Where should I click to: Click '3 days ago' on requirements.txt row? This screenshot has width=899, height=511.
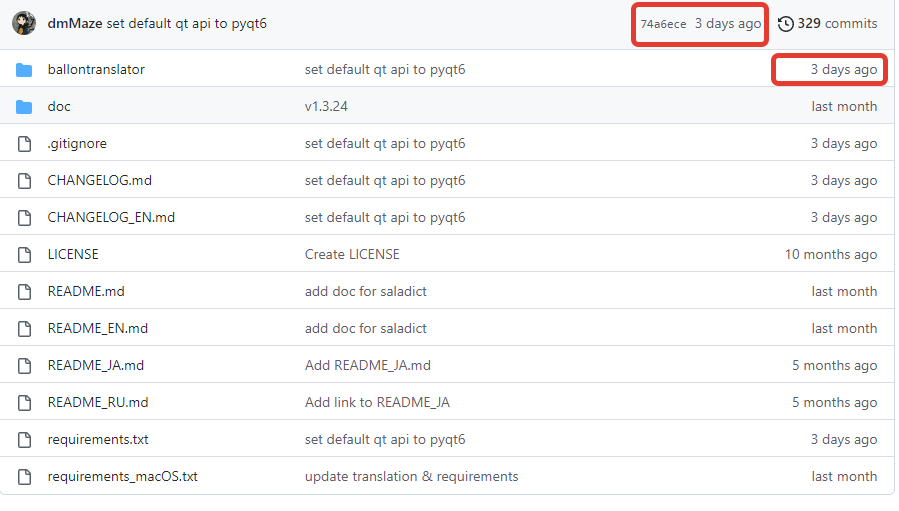click(844, 440)
